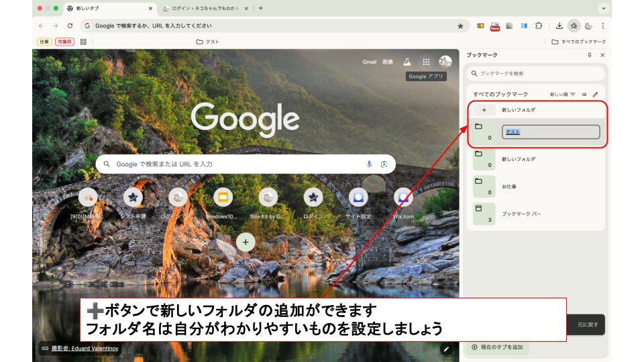Click the Search Labs flask icon
This screenshot has height=362, width=644.
(x=407, y=62)
